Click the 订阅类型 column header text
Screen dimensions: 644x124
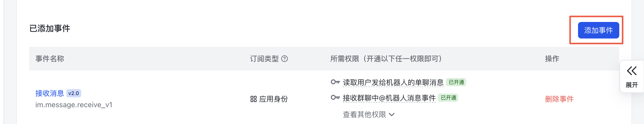(264, 59)
